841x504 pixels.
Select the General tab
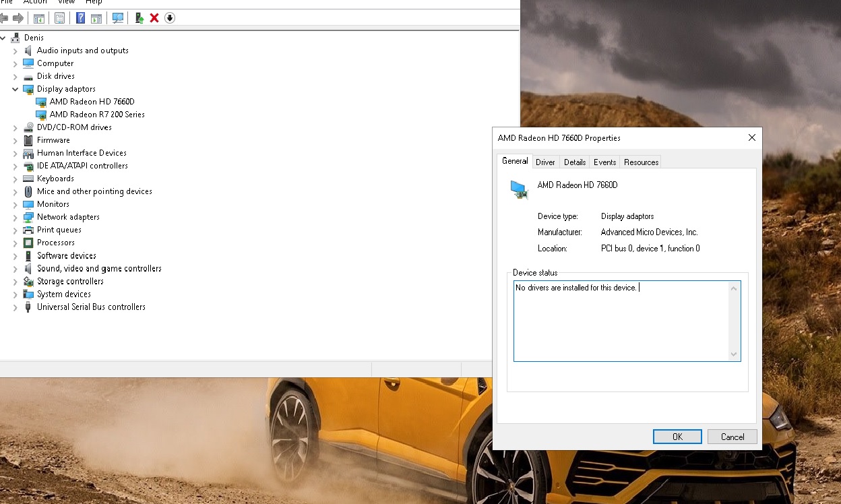click(x=515, y=161)
